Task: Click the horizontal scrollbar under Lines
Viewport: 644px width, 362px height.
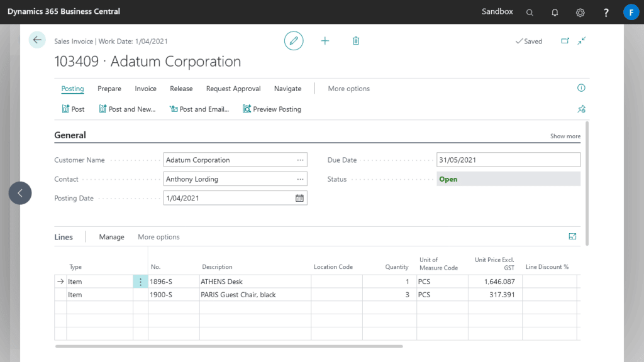Action: (x=228, y=346)
